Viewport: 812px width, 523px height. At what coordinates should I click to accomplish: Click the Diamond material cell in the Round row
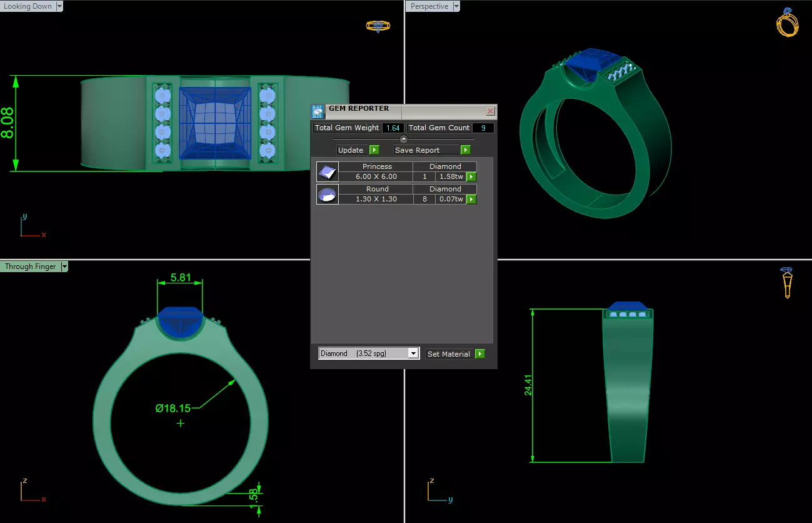coord(445,189)
